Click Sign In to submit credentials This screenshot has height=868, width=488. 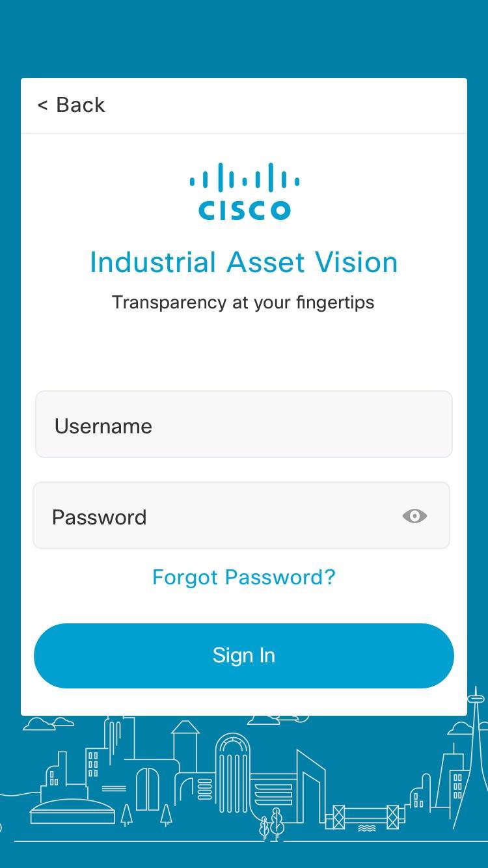(244, 655)
